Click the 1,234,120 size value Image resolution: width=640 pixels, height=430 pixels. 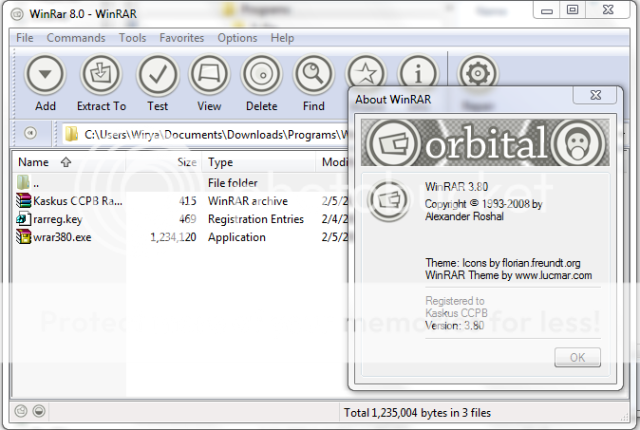point(173,237)
